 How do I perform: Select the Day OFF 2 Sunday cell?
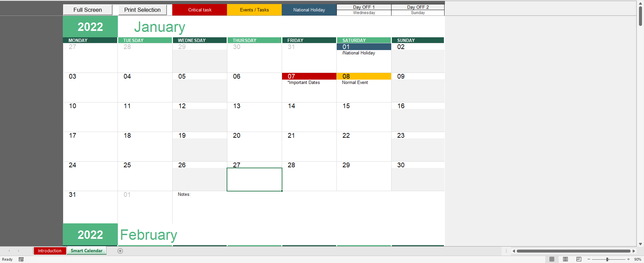pyautogui.click(x=418, y=13)
